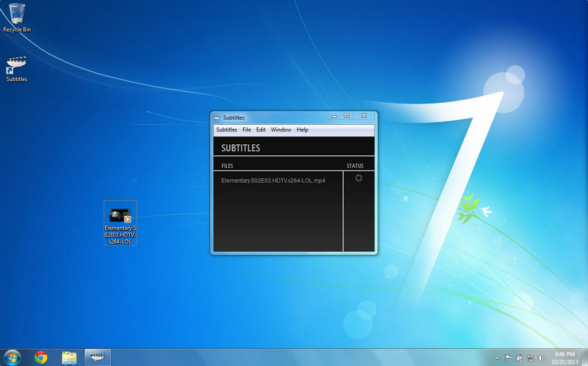Open Action Center flag icon
Viewport: 588px width, 366px height.
[508, 358]
